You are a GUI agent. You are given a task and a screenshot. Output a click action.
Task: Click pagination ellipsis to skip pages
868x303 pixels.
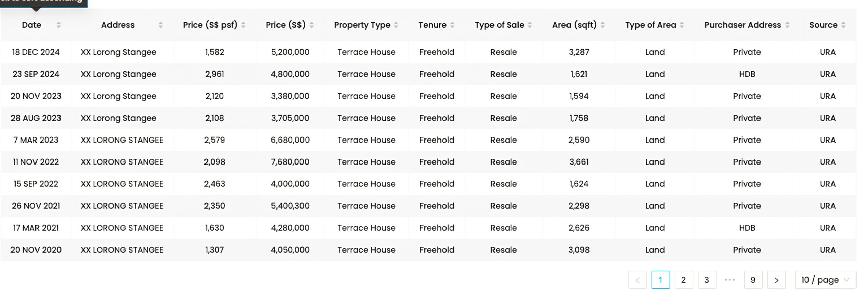[730, 280]
